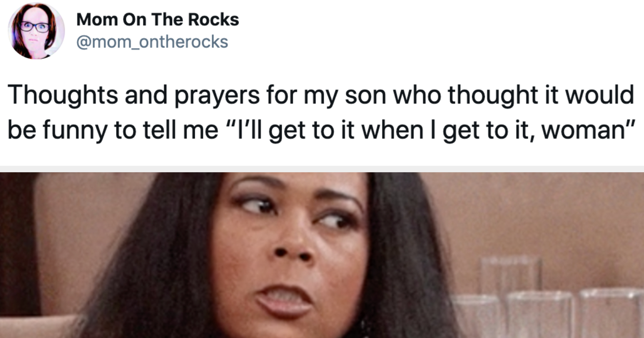The image size is (644, 338).
Task: Click the word "Rocks" in the display name
Action: click(213, 20)
